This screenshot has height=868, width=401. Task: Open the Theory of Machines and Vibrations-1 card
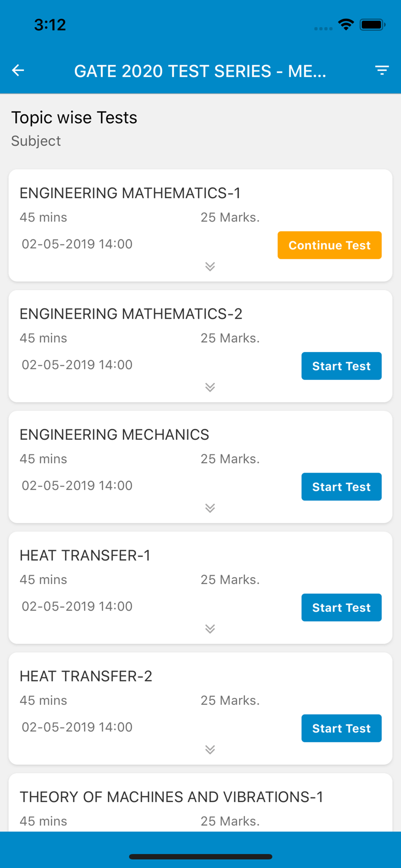pyautogui.click(x=200, y=802)
